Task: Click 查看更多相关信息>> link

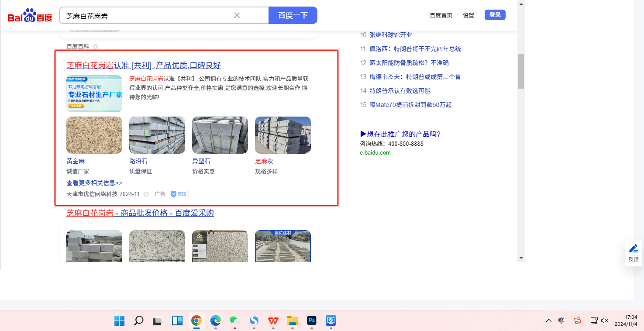Action: 94,183
